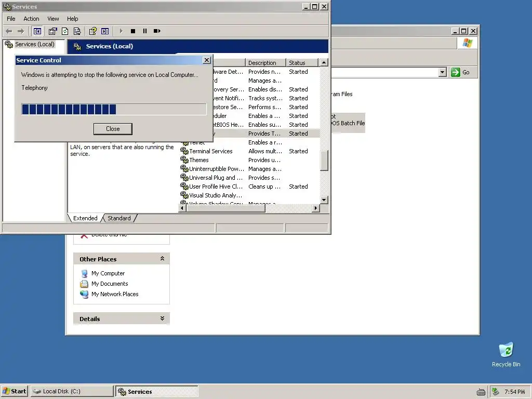This screenshot has width=532, height=399.
Task: Close Service Control dialog with X
Action: pyautogui.click(x=207, y=60)
